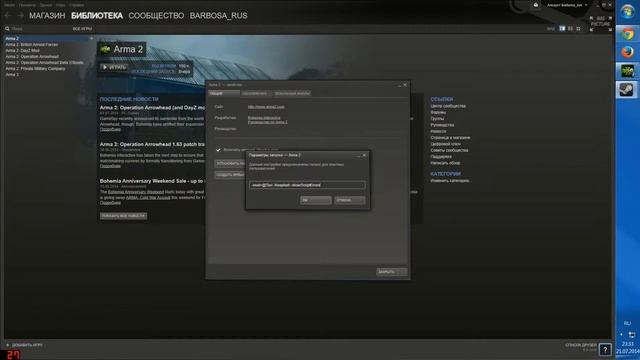Viewport: 640px width, 360px height.
Task: Open the BARBOSA_RUS profile section
Action: [218, 16]
